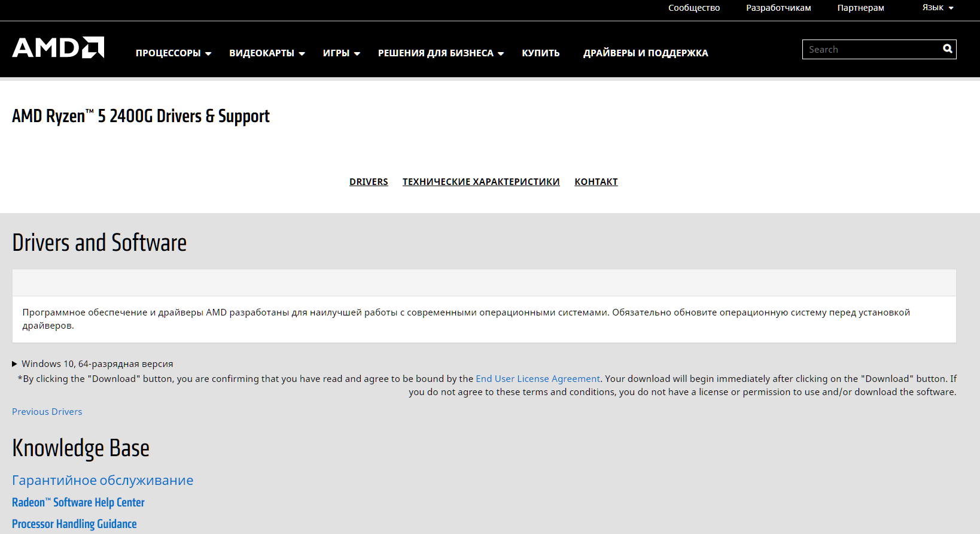Switch to the Контакт tab
Image resolution: width=980 pixels, height=534 pixels.
pyautogui.click(x=596, y=182)
